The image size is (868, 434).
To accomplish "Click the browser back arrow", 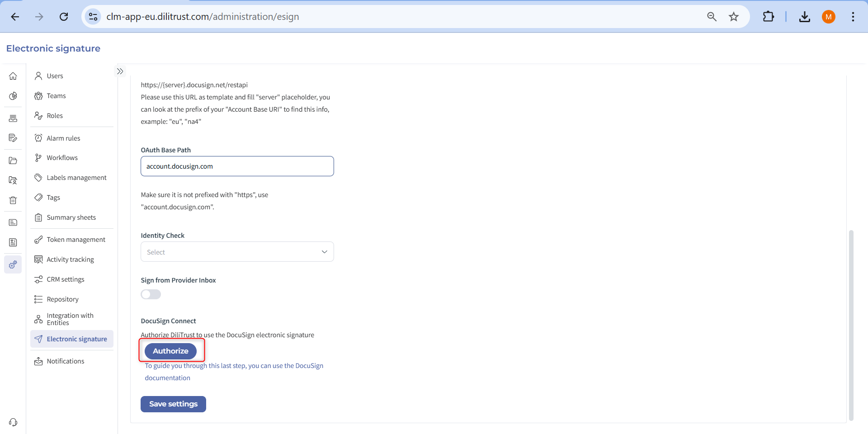I will pyautogui.click(x=15, y=17).
